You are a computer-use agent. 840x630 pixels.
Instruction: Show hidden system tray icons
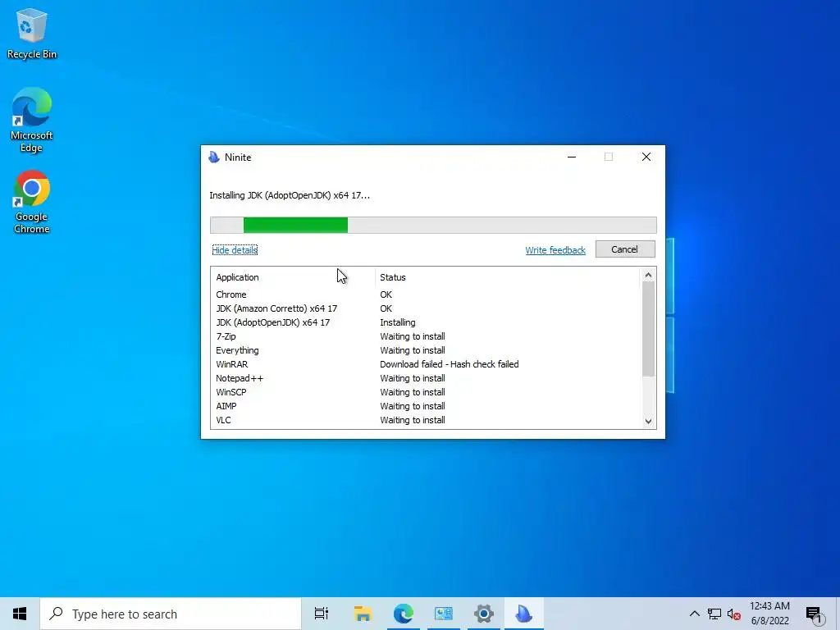[x=694, y=614]
